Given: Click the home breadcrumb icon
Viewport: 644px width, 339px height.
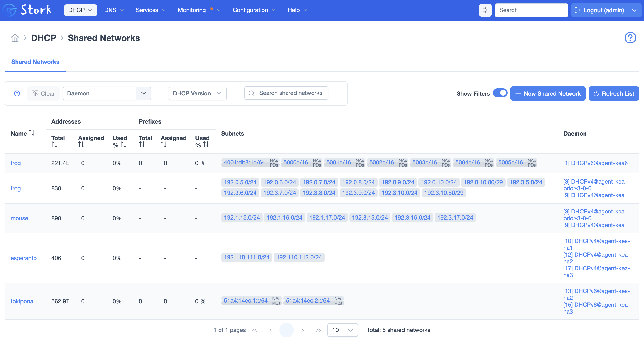Looking at the screenshot, I should [15, 38].
